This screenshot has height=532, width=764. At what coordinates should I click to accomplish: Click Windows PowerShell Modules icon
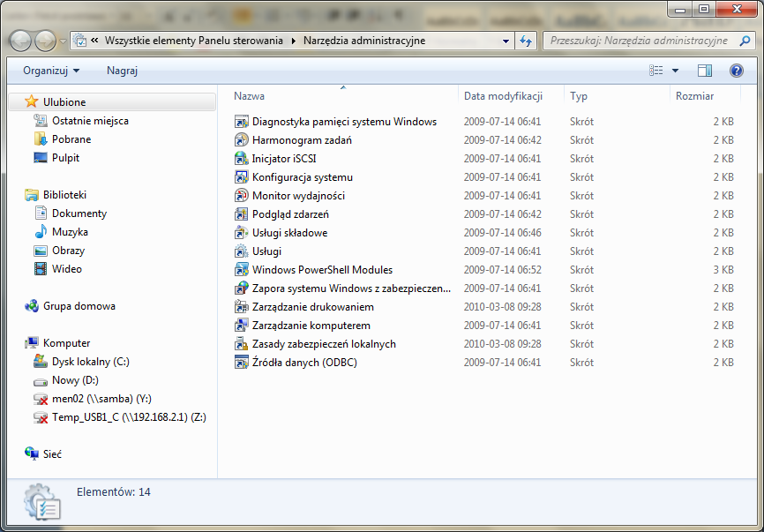pyautogui.click(x=241, y=269)
